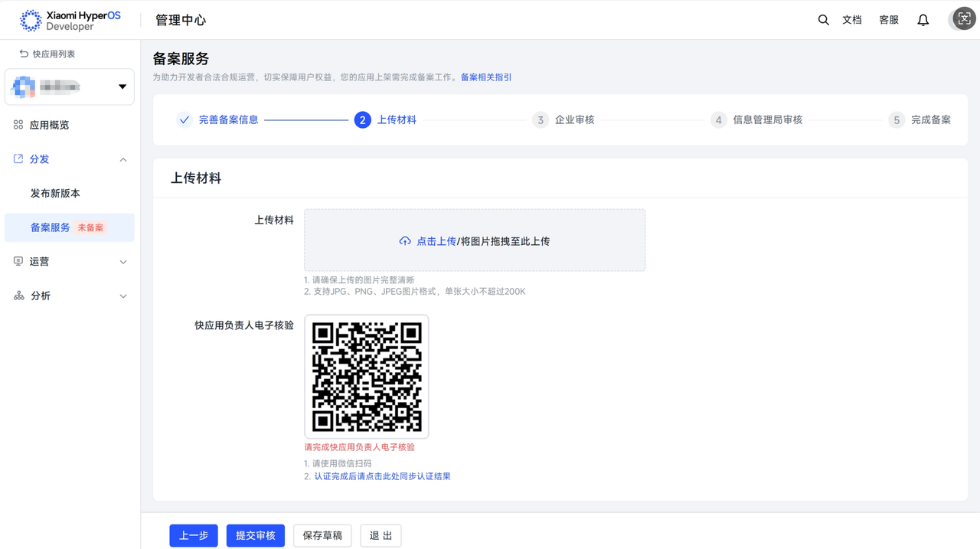The width and height of the screenshot is (980, 549).
Task: Open the 备案相关指引 link
Action: pos(486,77)
